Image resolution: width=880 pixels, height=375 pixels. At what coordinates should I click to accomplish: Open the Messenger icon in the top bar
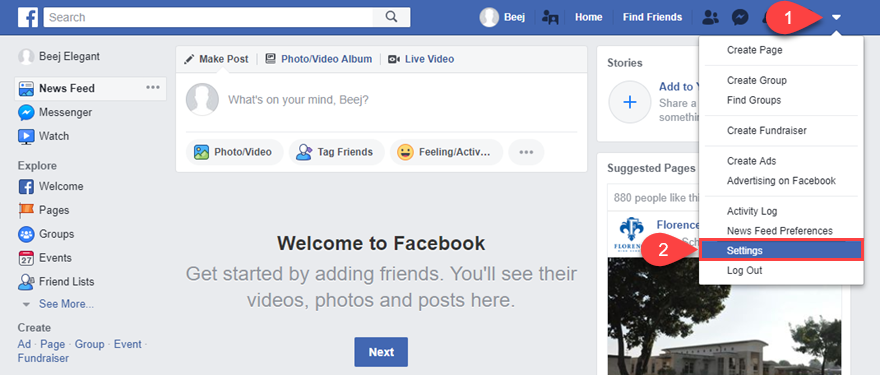740,17
